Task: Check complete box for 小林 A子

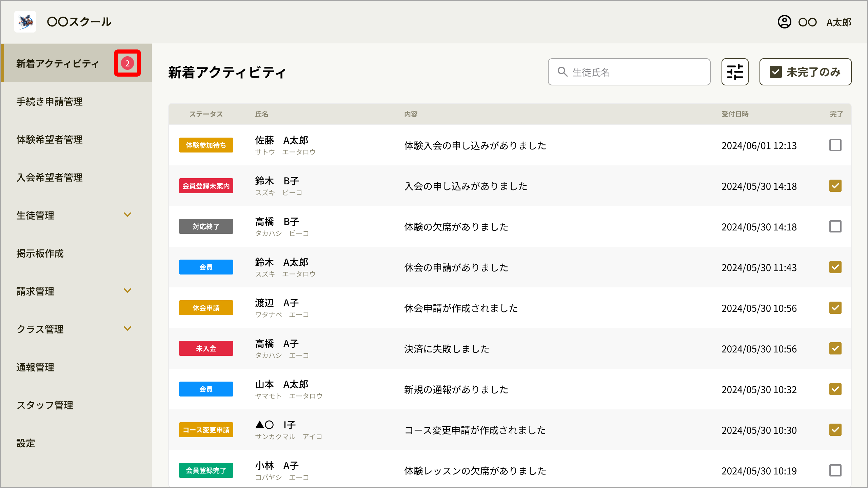Action: click(x=835, y=470)
